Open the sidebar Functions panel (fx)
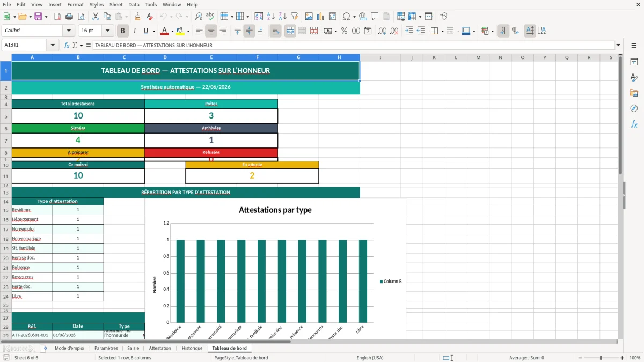The height and width of the screenshot is (362, 644). 634,124
